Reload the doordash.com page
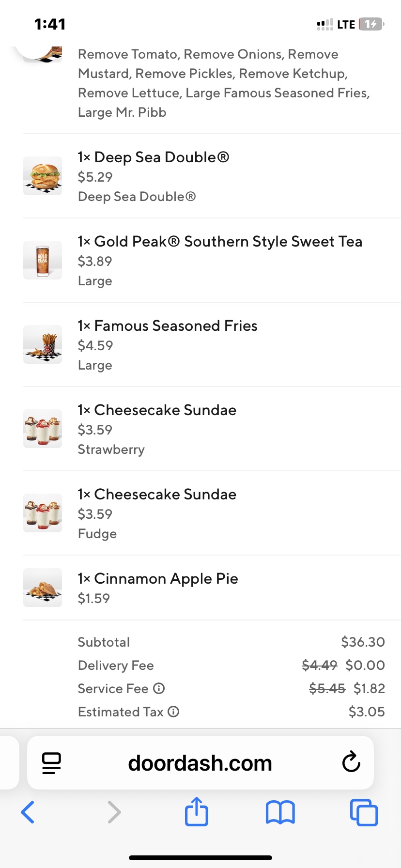This screenshot has width=401, height=868. [351, 762]
